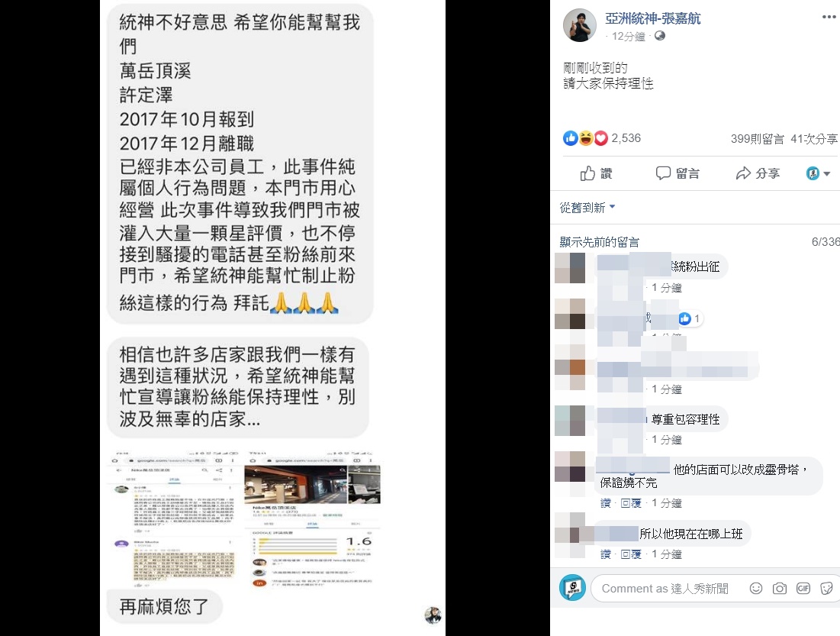
Task: Open the comment-as profile selector dropdown
Action: [818, 173]
